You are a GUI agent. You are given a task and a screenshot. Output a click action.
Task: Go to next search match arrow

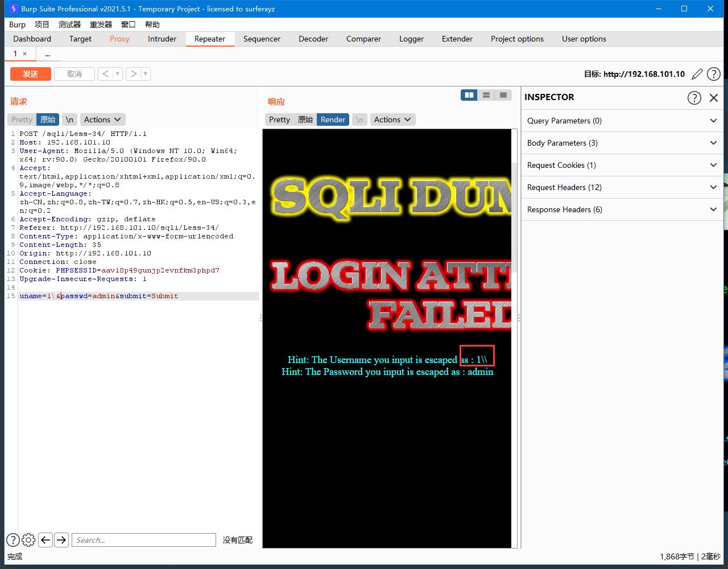(x=61, y=540)
